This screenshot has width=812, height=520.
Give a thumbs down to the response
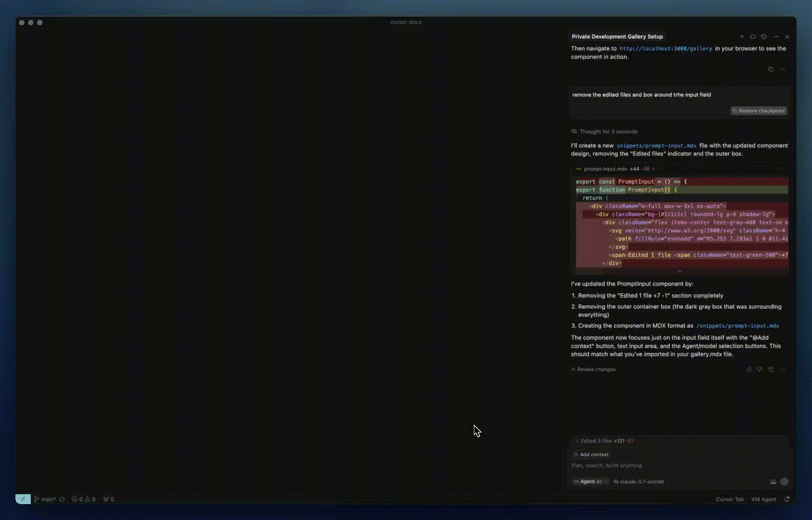tap(760, 369)
